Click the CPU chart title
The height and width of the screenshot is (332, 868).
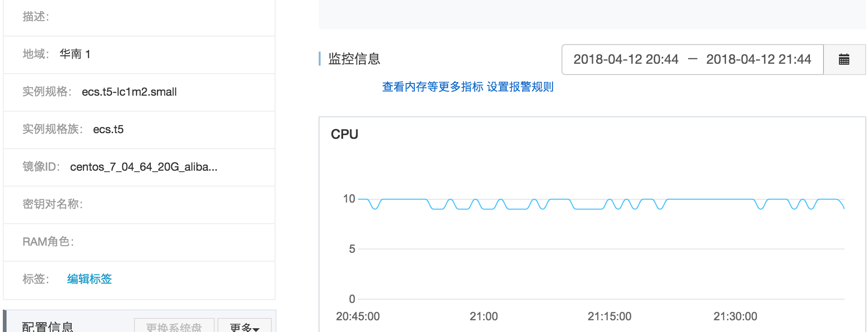point(344,135)
